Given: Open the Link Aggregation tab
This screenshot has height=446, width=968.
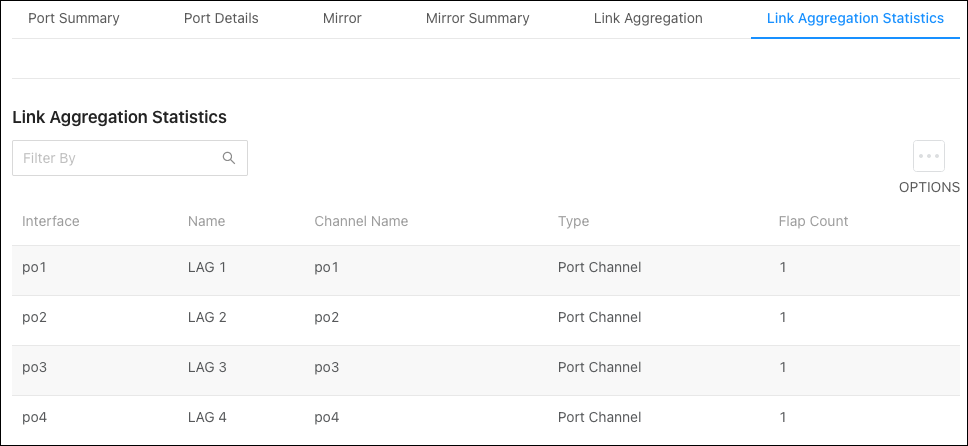Looking at the screenshot, I should pos(648,19).
